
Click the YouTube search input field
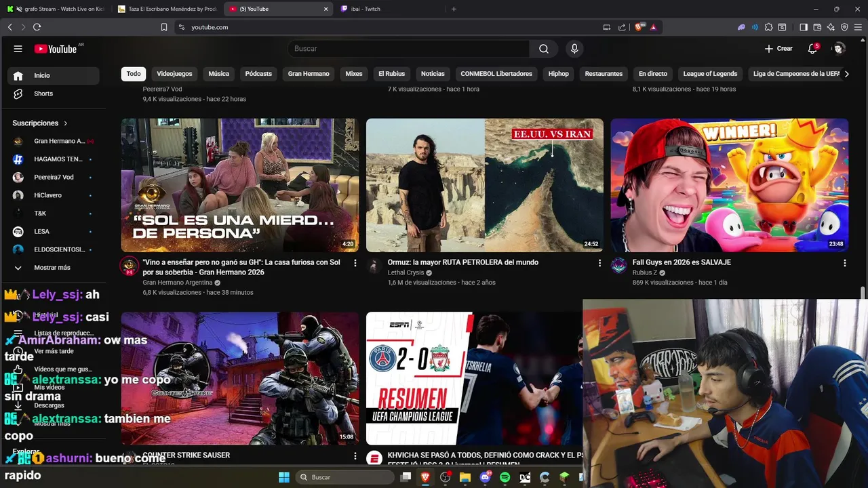click(408, 49)
